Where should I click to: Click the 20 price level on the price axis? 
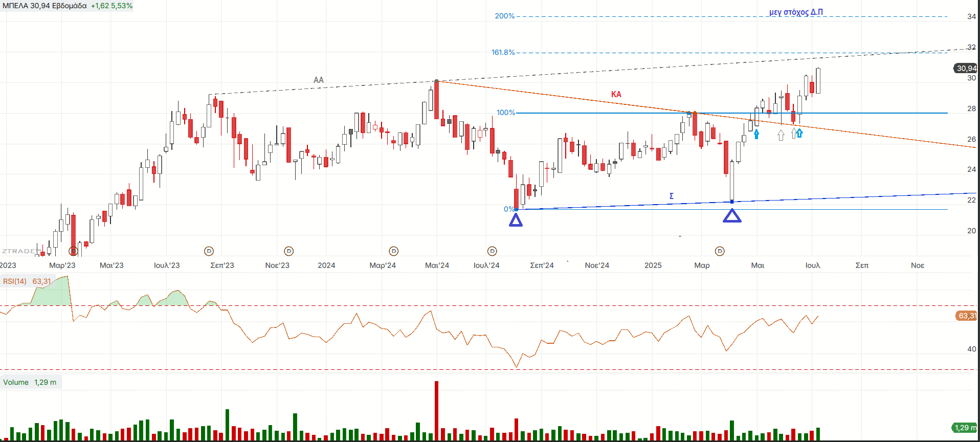(x=971, y=230)
